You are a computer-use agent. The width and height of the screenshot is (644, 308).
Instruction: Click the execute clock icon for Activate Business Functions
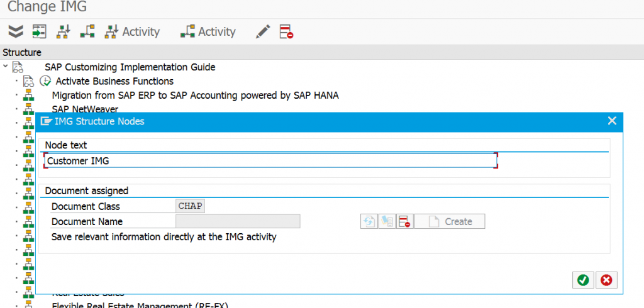(x=45, y=81)
